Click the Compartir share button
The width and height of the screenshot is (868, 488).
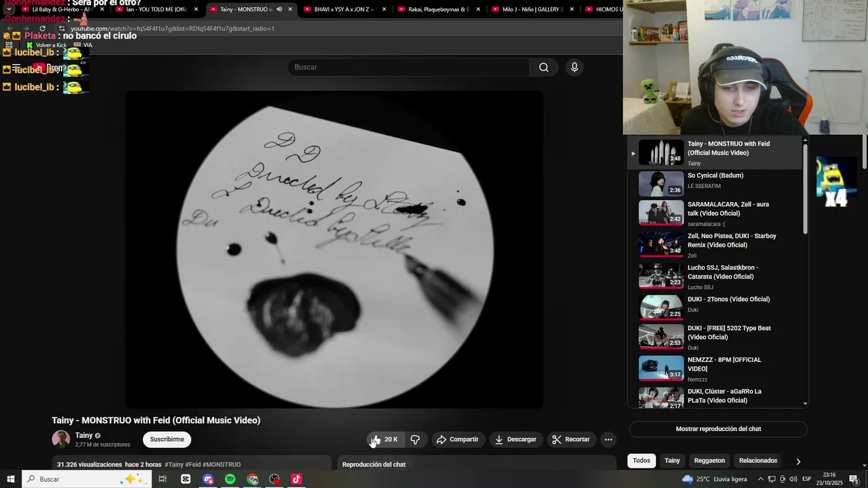coord(457,439)
